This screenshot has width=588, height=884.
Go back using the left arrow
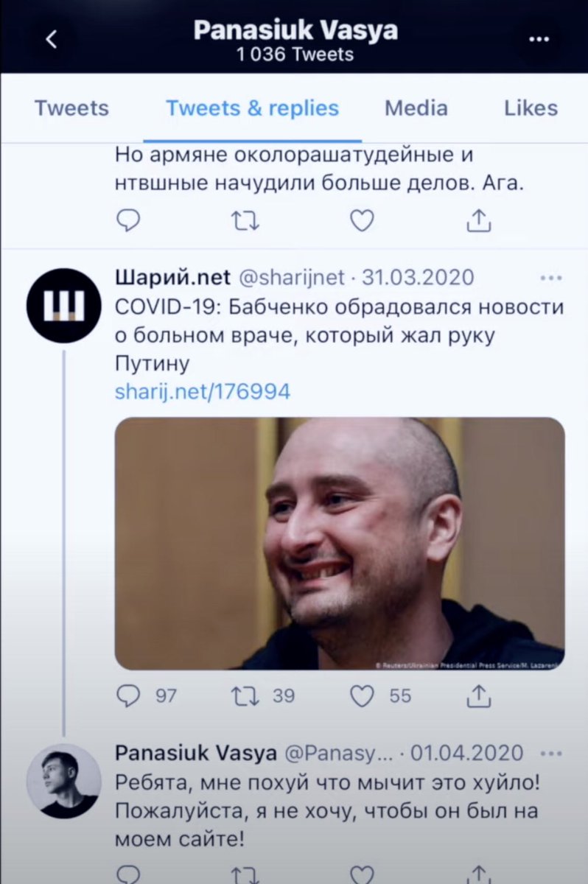pyautogui.click(x=51, y=41)
